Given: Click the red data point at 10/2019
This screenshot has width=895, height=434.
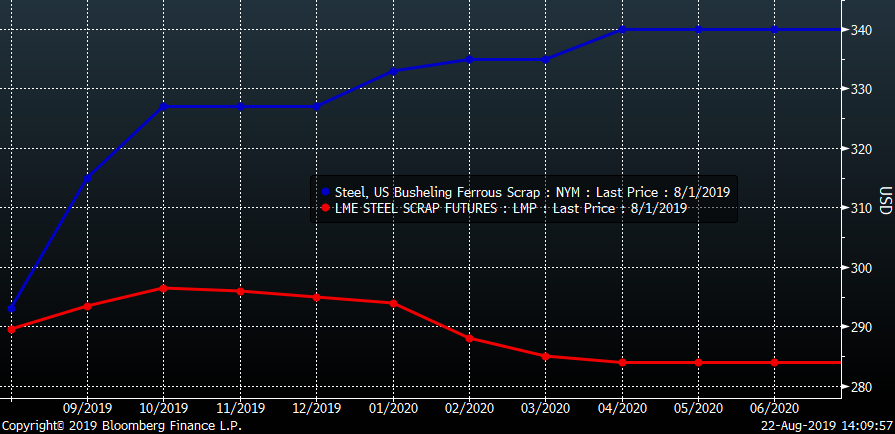Looking at the screenshot, I should 164,288.
